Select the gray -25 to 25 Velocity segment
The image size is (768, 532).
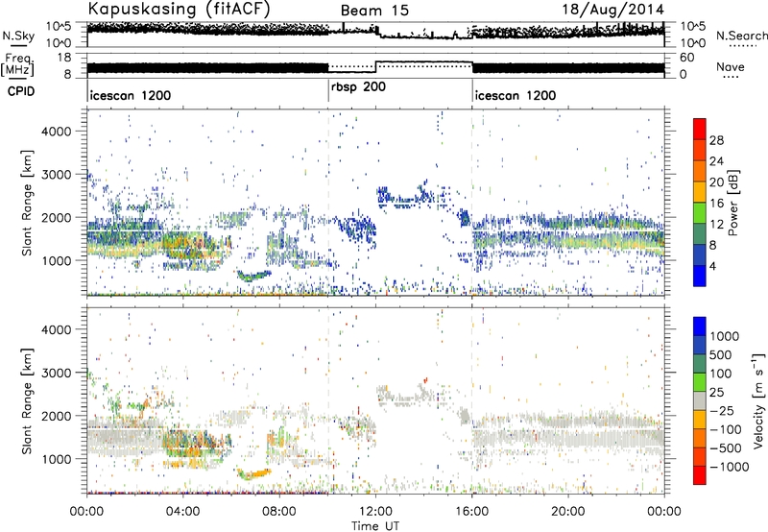click(x=700, y=400)
